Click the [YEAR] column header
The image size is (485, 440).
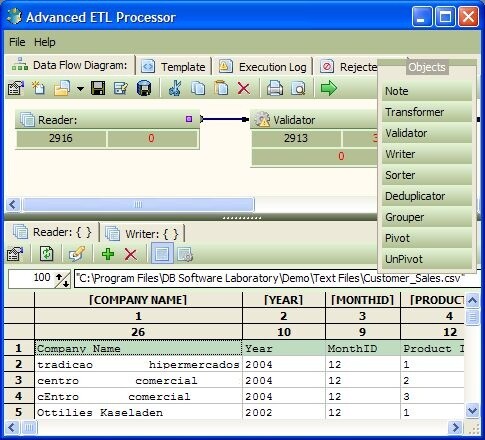284,300
